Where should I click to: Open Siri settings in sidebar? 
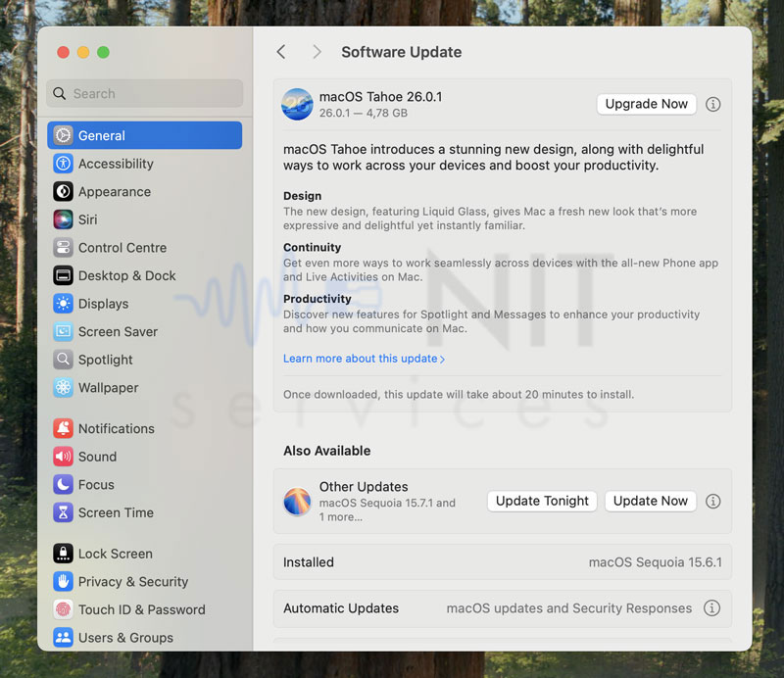click(87, 219)
